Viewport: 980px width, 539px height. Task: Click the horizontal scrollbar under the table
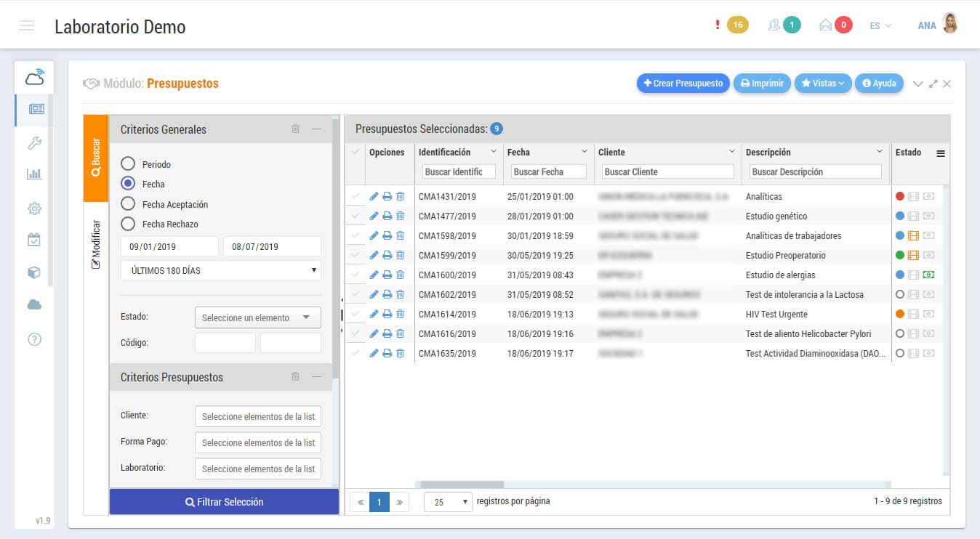point(462,485)
